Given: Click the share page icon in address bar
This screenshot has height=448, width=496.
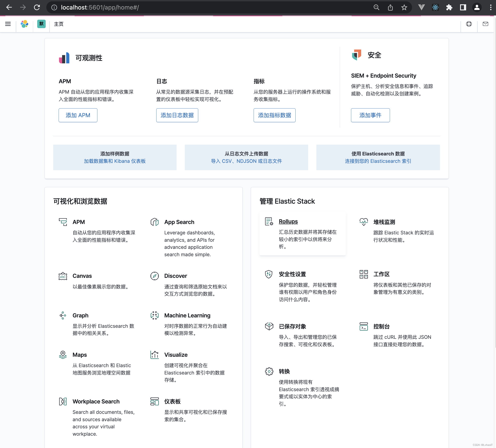Looking at the screenshot, I should [x=390, y=7].
